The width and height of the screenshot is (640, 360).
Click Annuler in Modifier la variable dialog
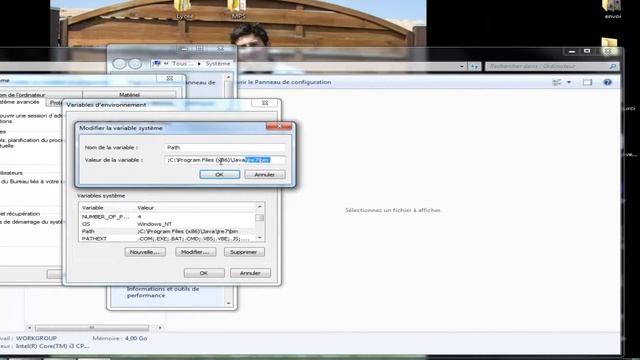pyautogui.click(x=264, y=175)
